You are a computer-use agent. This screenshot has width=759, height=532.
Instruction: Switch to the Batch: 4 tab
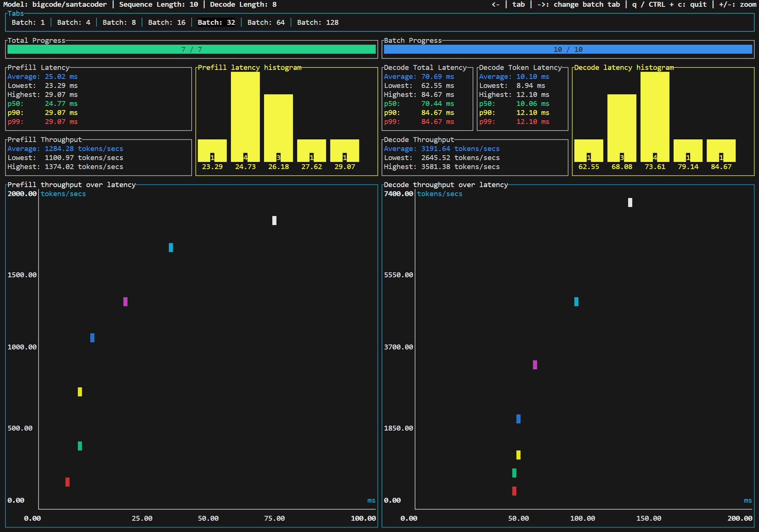point(74,23)
